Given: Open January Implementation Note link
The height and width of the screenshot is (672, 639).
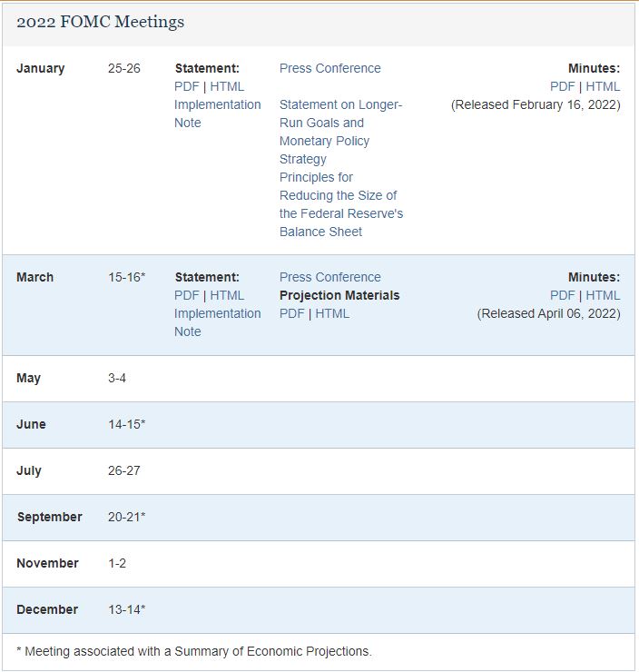Looking at the screenshot, I should point(218,114).
